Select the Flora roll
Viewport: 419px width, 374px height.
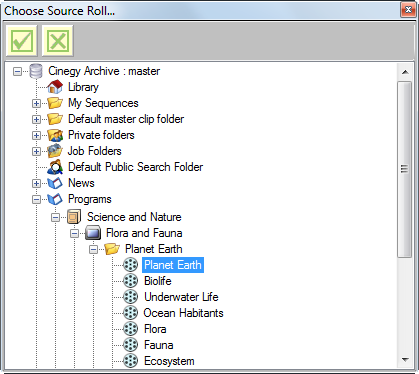155,329
